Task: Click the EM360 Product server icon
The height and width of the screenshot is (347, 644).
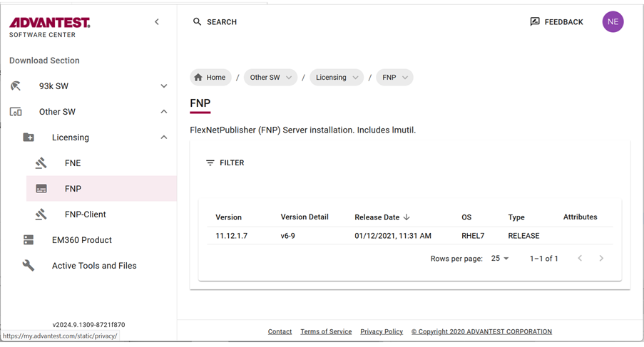Action: pyautogui.click(x=29, y=240)
